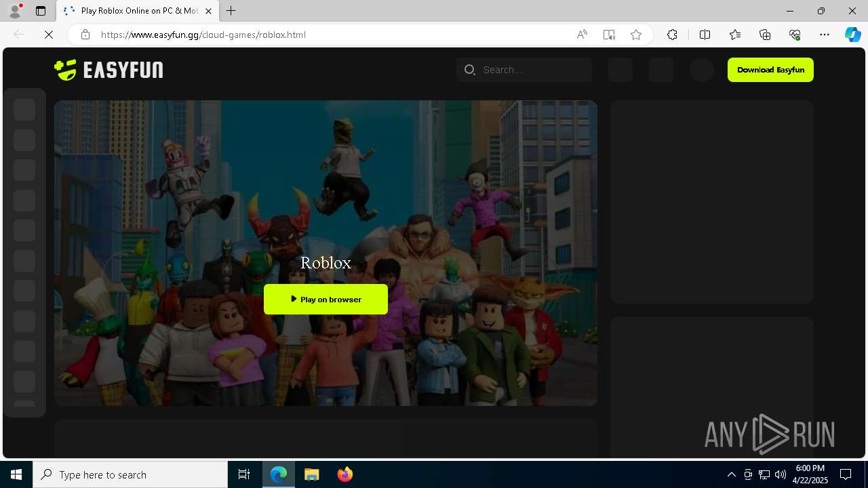Open the clock and date
This screenshot has width=868, height=488.
click(x=810, y=474)
